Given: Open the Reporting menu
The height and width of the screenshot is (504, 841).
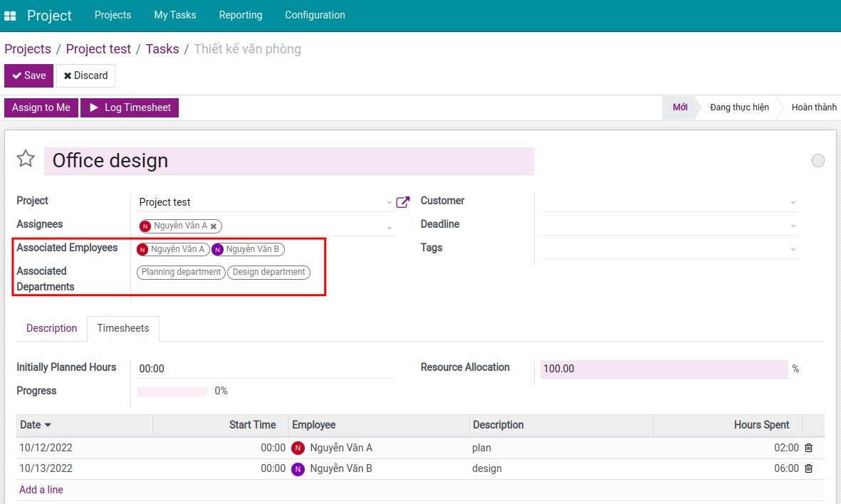Looking at the screenshot, I should tap(240, 15).
